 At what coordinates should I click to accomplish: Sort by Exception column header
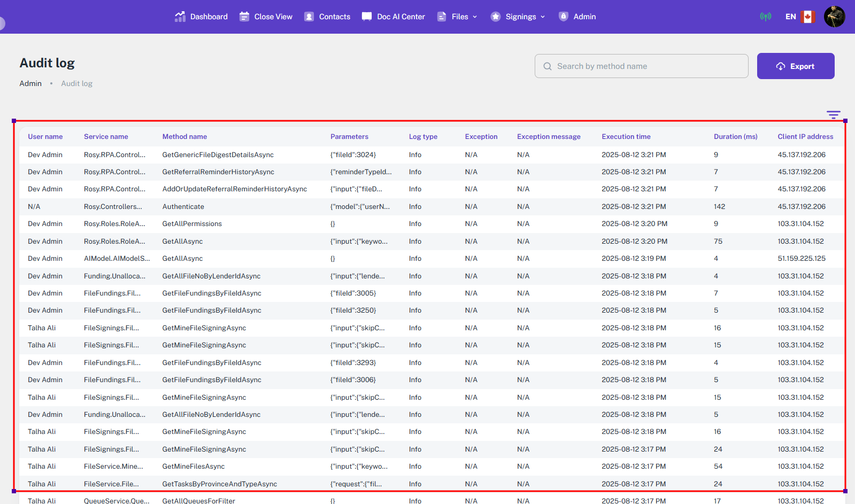coord(481,137)
